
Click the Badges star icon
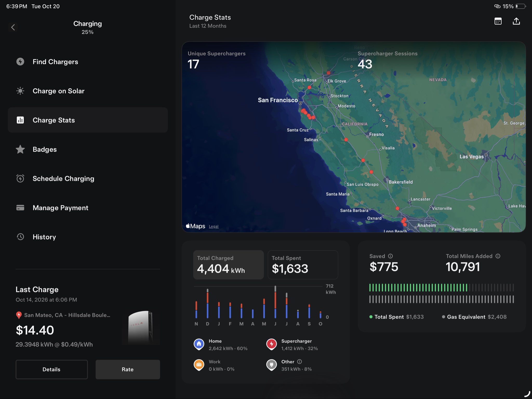click(x=20, y=149)
